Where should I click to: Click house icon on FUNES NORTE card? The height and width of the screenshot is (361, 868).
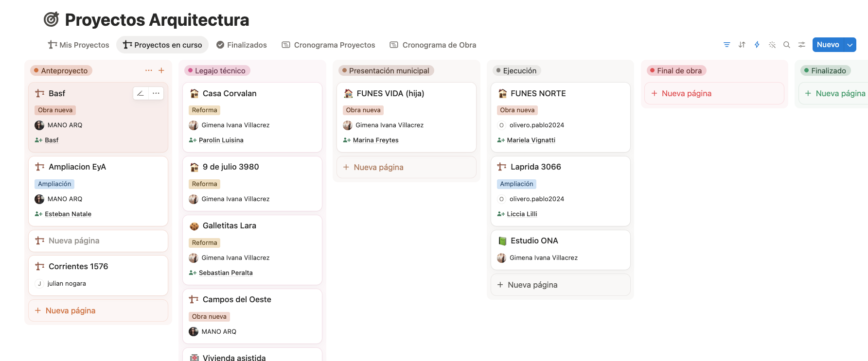point(502,93)
